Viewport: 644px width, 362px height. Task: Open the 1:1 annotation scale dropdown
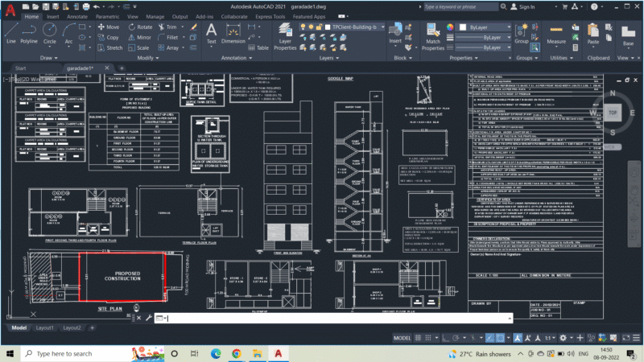pos(551,338)
